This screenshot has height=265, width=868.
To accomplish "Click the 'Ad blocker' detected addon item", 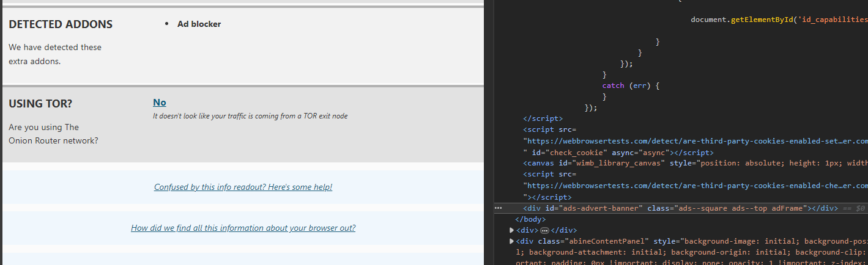I will point(199,24).
